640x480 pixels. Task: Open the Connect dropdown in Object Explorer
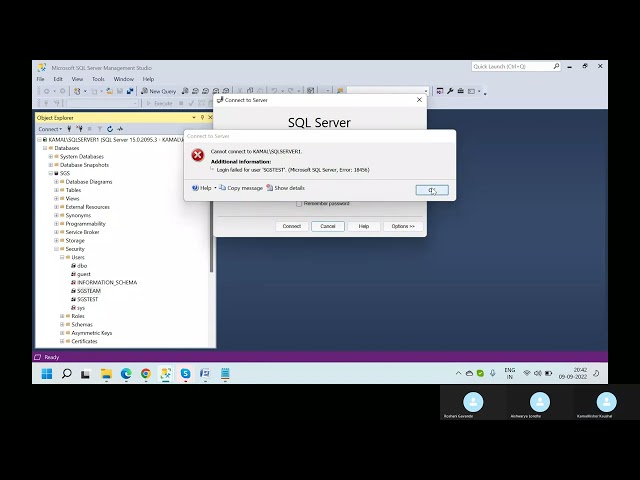50,129
